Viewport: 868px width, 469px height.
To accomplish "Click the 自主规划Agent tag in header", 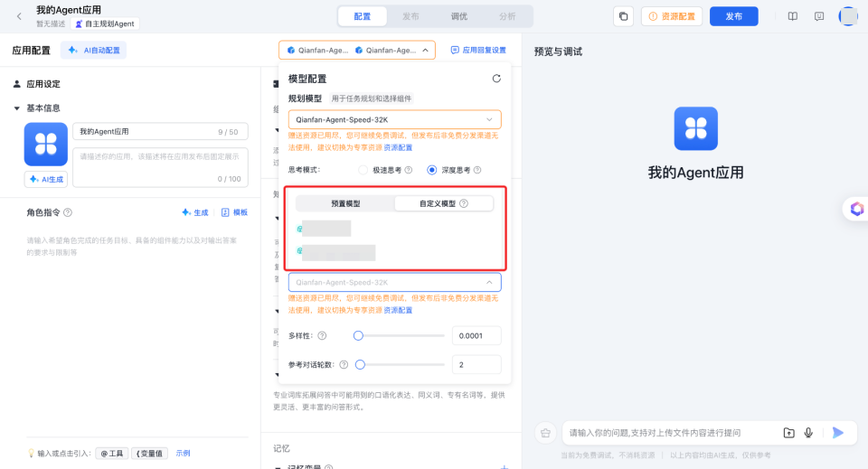I will pos(105,23).
